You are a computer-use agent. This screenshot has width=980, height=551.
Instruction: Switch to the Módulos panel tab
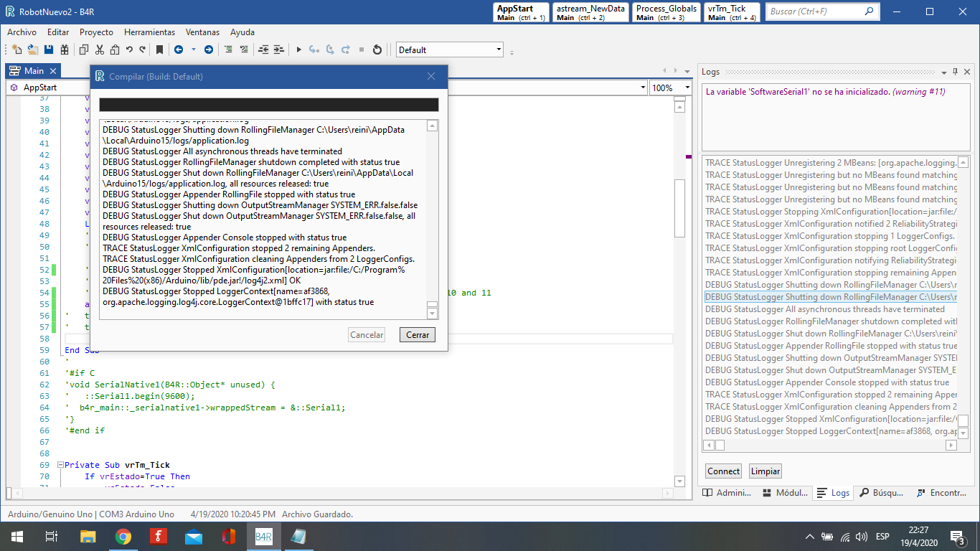[x=785, y=493]
